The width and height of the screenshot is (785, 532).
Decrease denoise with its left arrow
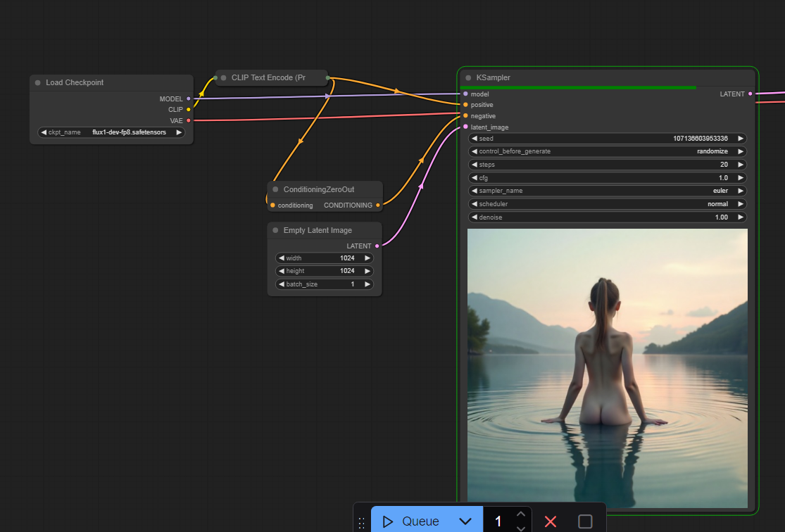click(474, 217)
